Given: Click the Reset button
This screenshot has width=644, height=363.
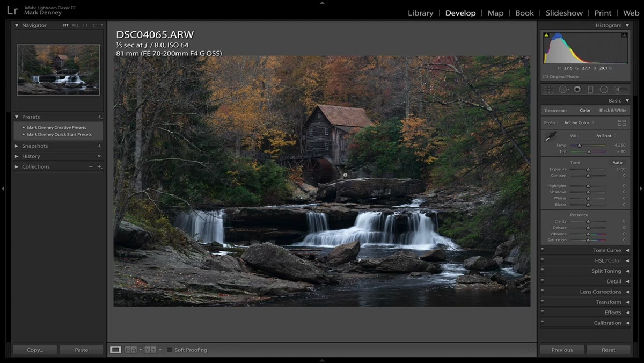Looking at the screenshot, I should click(x=609, y=350).
